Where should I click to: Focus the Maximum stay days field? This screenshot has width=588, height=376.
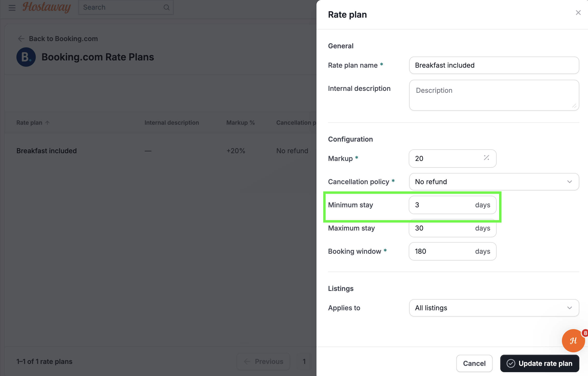point(452,228)
